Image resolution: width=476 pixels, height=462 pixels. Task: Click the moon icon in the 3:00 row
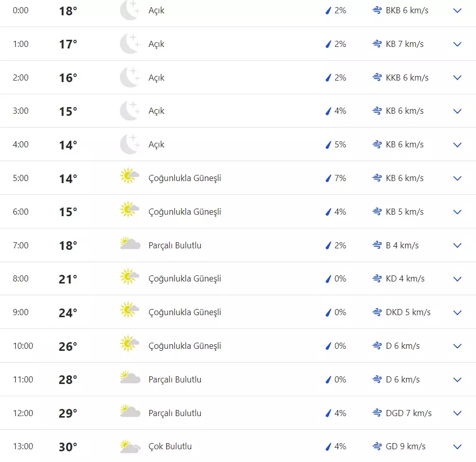pos(129,111)
